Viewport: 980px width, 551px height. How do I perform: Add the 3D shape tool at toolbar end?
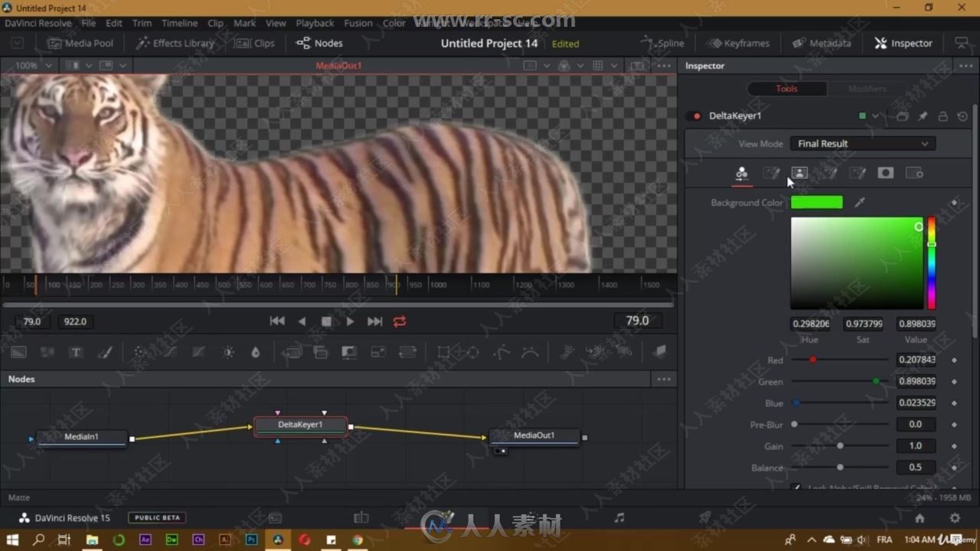click(659, 351)
